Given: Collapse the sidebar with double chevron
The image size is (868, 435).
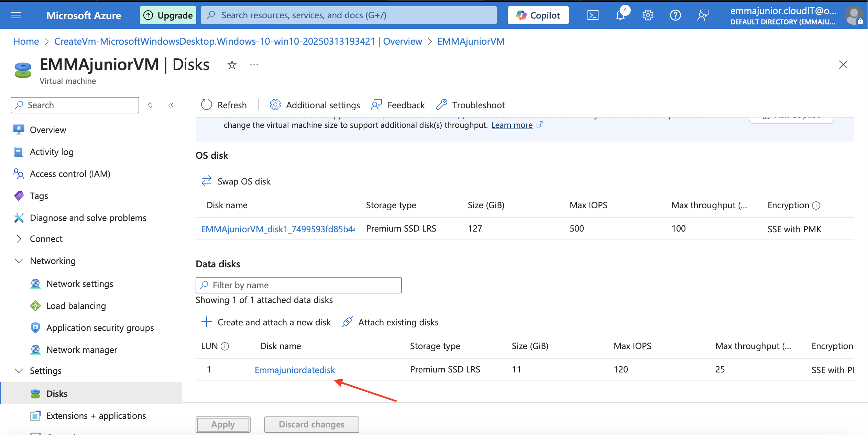Looking at the screenshot, I should [x=171, y=105].
